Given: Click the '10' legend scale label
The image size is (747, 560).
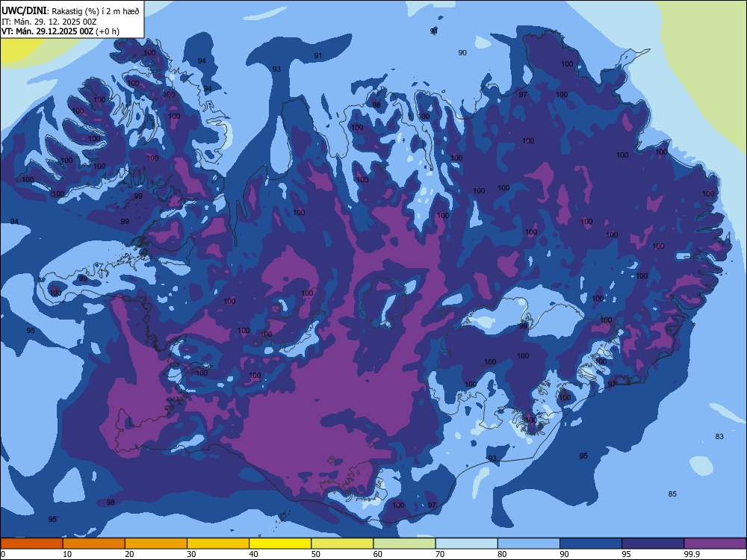Looking at the screenshot, I should pyautogui.click(x=67, y=554).
